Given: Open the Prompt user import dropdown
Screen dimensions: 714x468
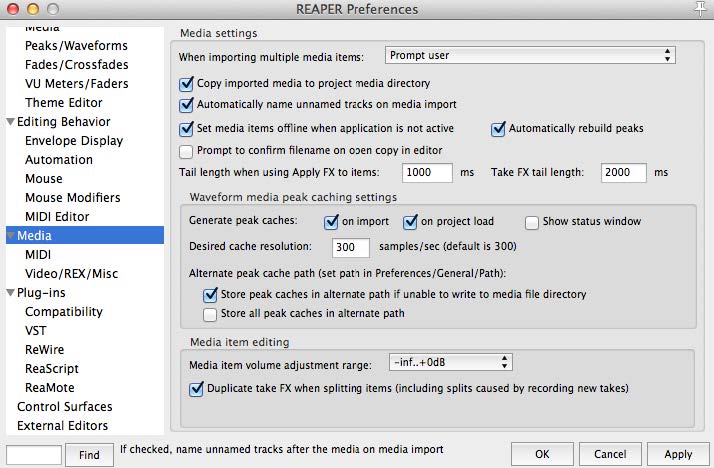Looking at the screenshot, I should tap(530, 56).
